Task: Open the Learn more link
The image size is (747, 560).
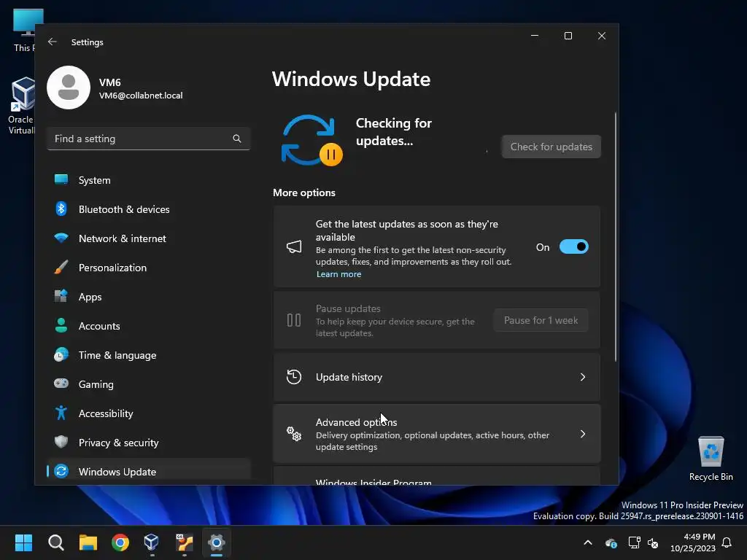Action: tap(338, 274)
